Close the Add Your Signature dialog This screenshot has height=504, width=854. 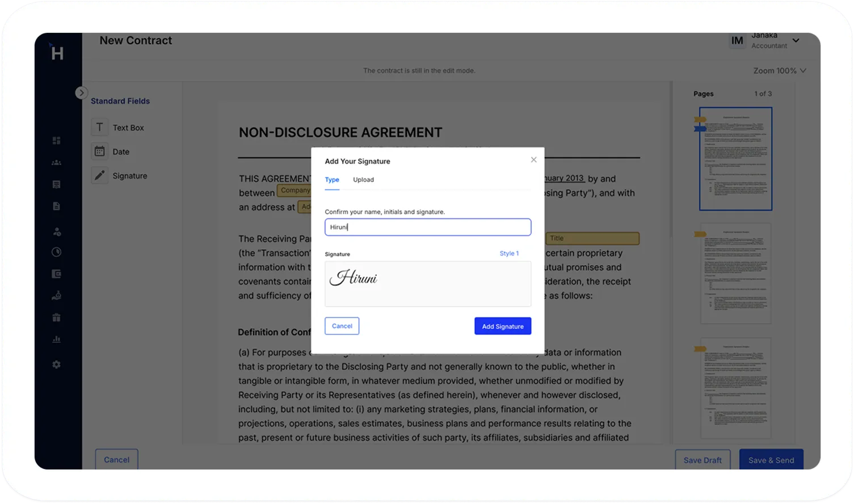tap(533, 160)
